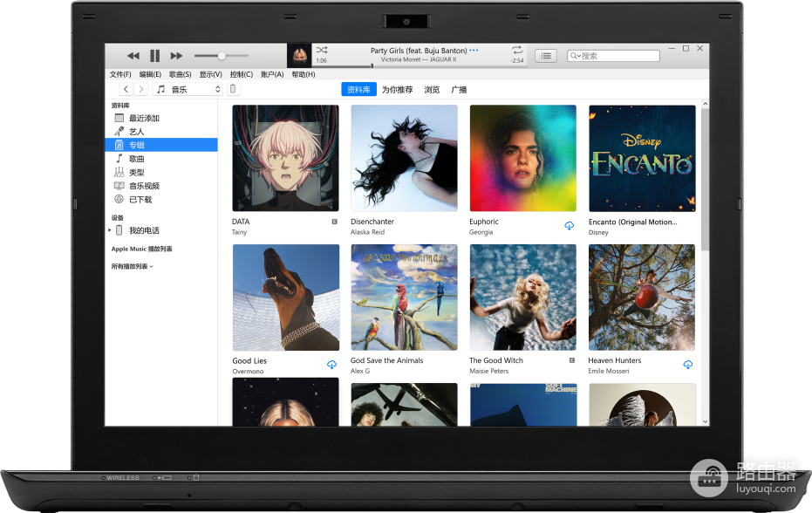812x513 pixels.
Task: Expand the 所有播放列表 dropdown
Action: (x=132, y=266)
